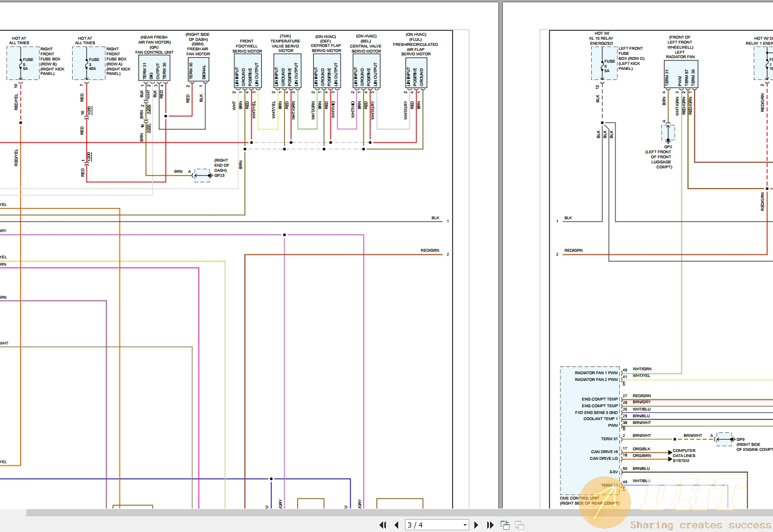Click the DME CONTROL UNIT label
Viewport: 773px width, 532px height.
tap(579, 498)
